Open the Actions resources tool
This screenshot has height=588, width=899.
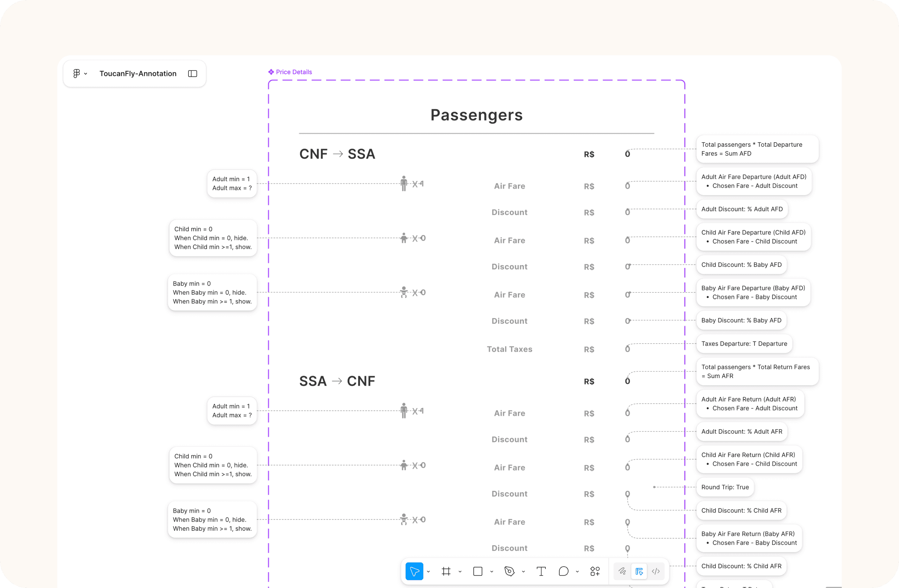pyautogui.click(x=595, y=571)
